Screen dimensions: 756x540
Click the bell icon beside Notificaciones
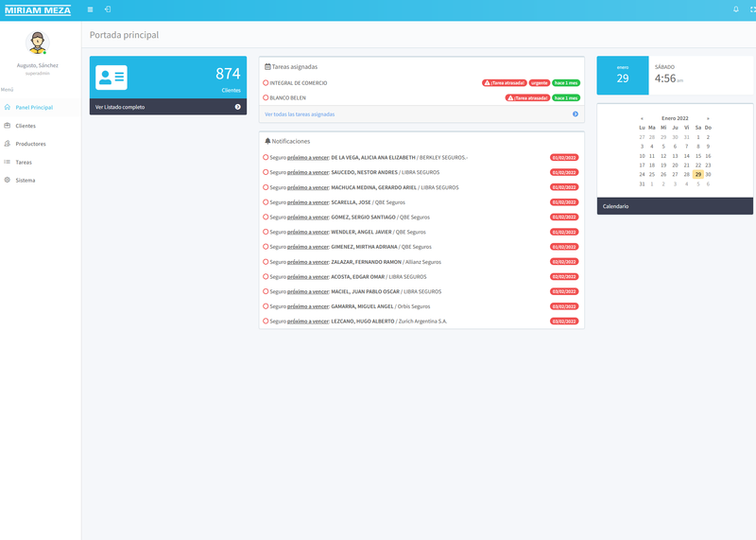pyautogui.click(x=267, y=141)
